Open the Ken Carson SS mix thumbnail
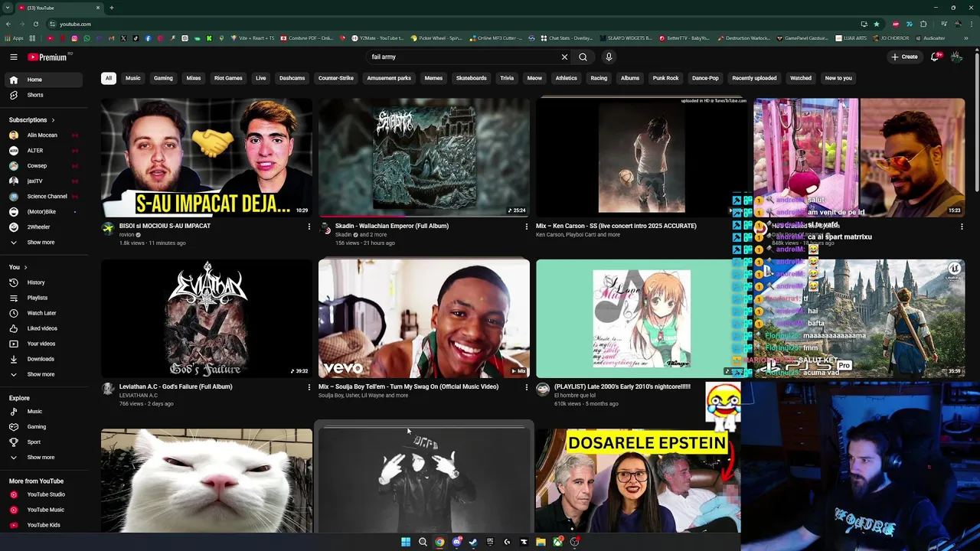980x551 pixels. [x=642, y=158]
